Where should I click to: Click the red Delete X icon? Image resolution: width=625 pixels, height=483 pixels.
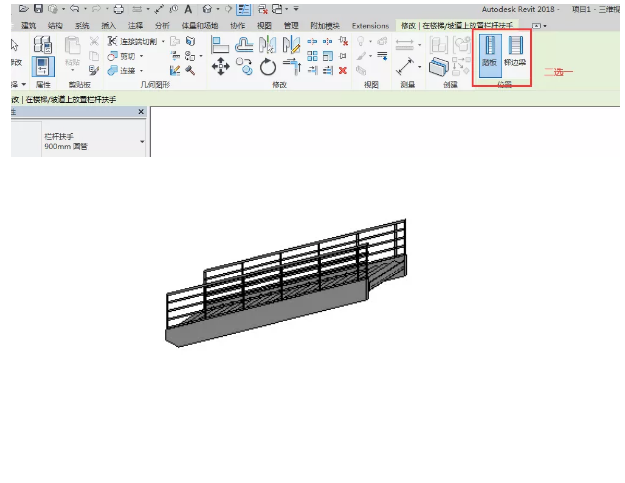tap(344, 70)
